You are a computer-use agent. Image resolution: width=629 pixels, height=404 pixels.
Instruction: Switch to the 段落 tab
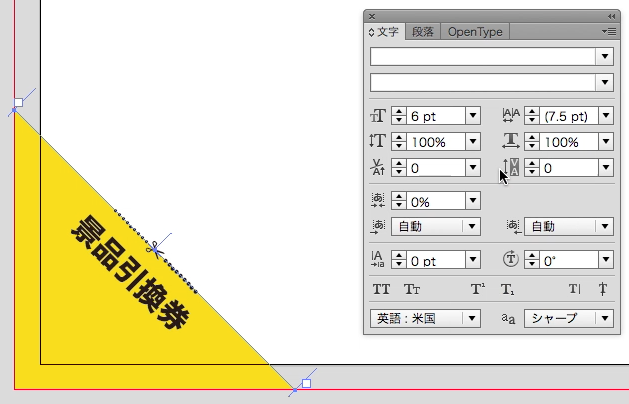(x=423, y=32)
